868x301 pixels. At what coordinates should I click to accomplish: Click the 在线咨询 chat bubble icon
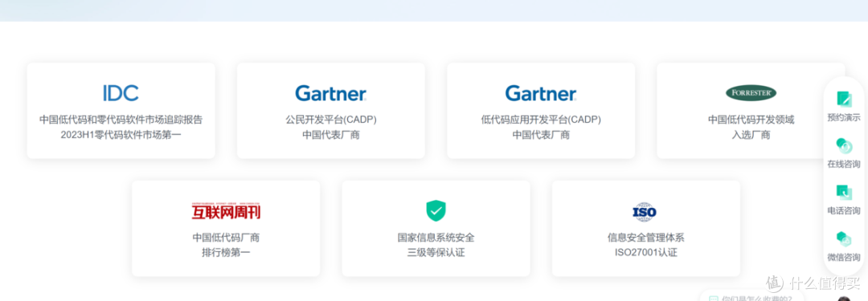coord(844,145)
